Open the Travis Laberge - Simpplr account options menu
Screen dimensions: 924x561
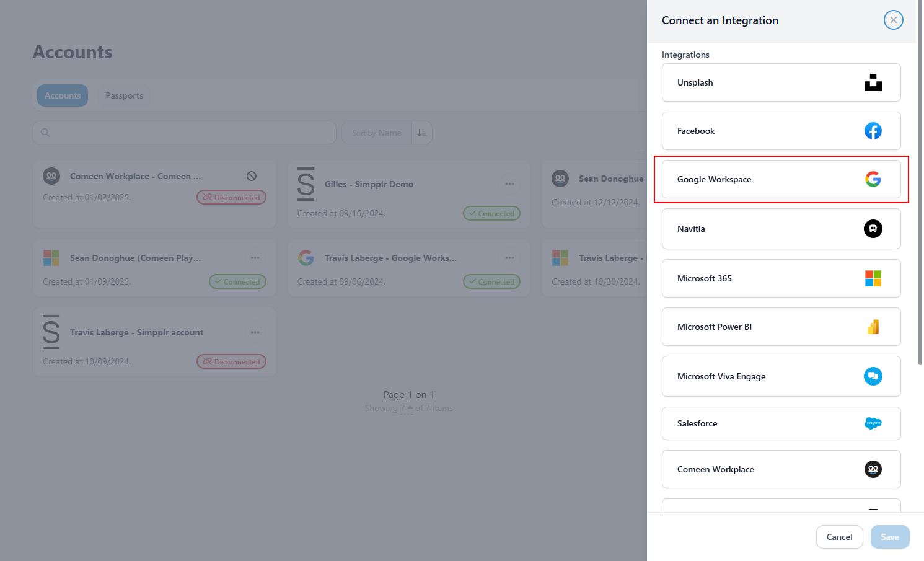point(255,332)
